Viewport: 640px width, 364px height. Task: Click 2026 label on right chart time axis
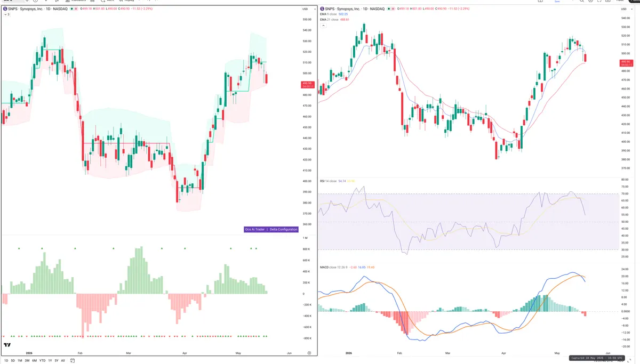tap(349, 353)
